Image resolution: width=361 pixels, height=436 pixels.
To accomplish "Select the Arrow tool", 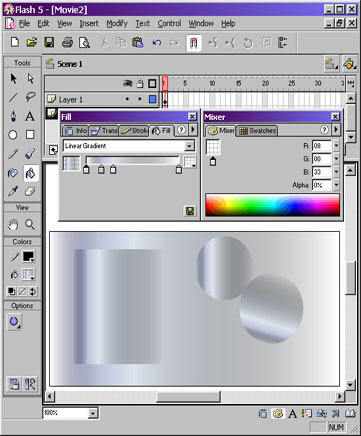I will [x=13, y=79].
